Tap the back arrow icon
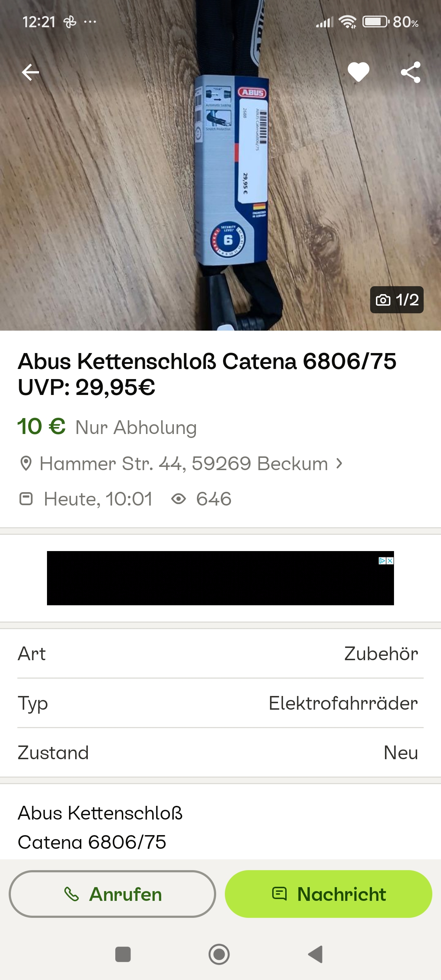This screenshot has width=441, height=980. (x=30, y=72)
